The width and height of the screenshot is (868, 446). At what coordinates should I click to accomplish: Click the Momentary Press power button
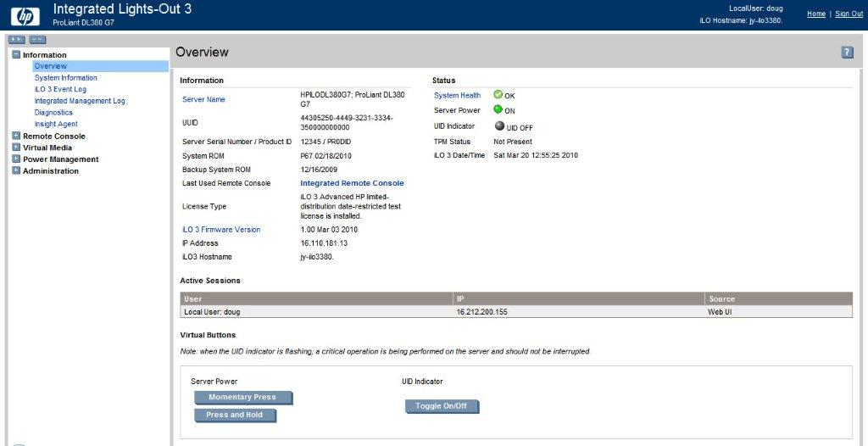pos(242,397)
